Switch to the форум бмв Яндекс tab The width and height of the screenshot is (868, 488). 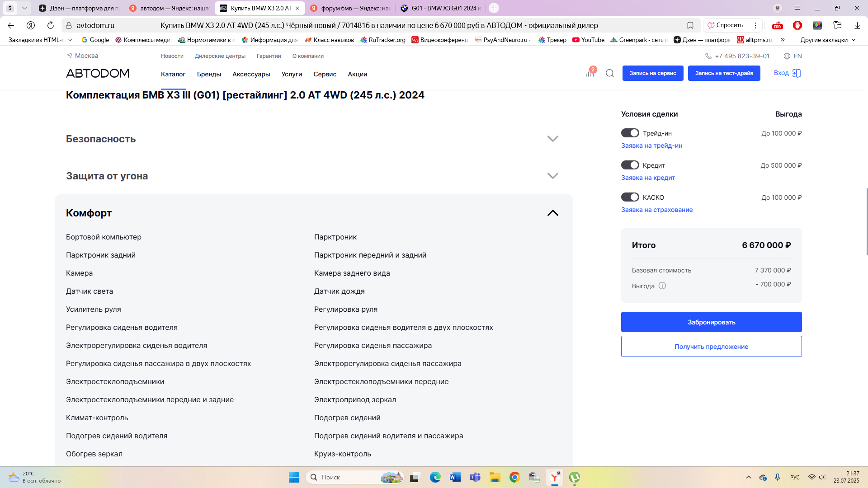click(x=350, y=8)
